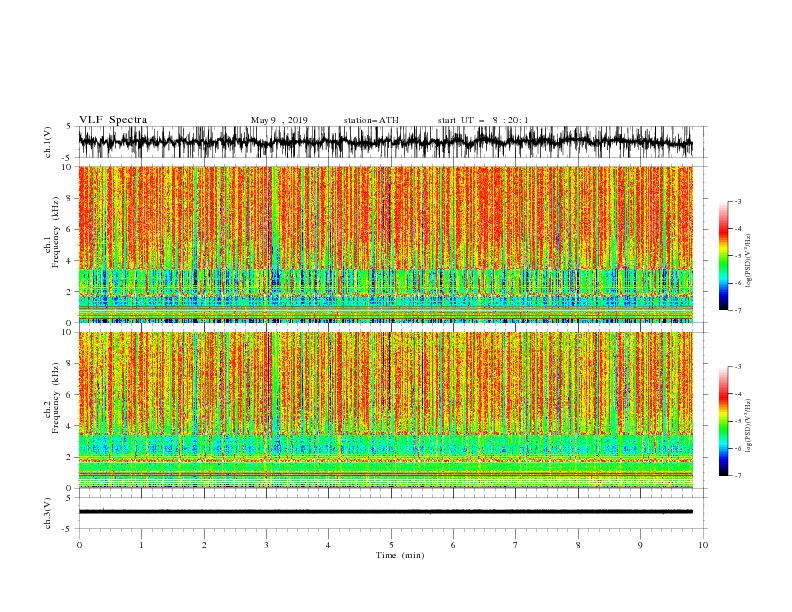Click time axis tick label "0"
Image resolution: width=792 pixels, height=612 pixels.
[x=79, y=545]
